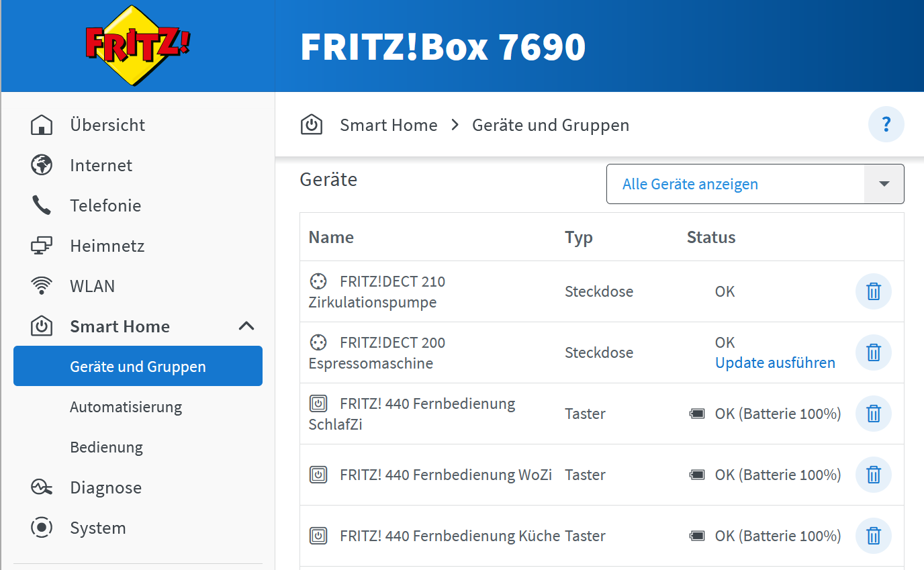Viewport: 924px width, 570px height.
Task: Click the Steckdose icon next to FRITZ!DECT 210
Action: (318, 281)
